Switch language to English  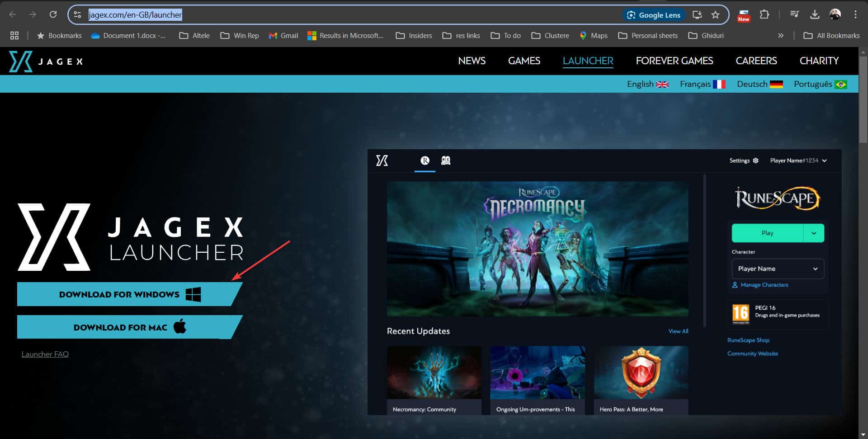click(647, 84)
